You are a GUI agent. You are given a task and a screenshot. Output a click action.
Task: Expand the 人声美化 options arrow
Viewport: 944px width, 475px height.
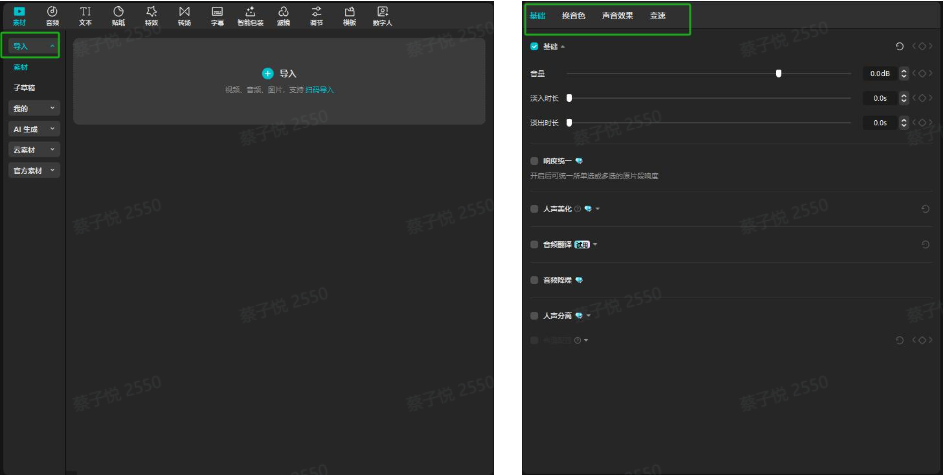coord(597,209)
